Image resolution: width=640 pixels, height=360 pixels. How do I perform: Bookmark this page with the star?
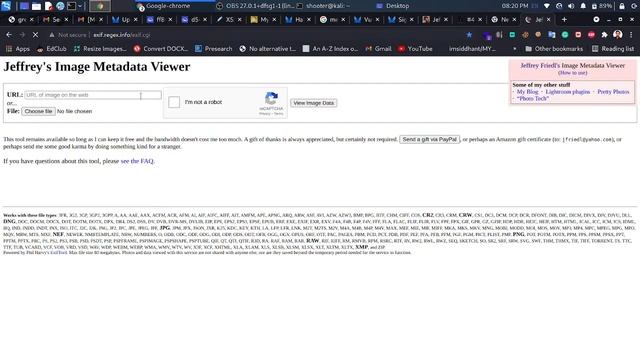click(x=469, y=35)
